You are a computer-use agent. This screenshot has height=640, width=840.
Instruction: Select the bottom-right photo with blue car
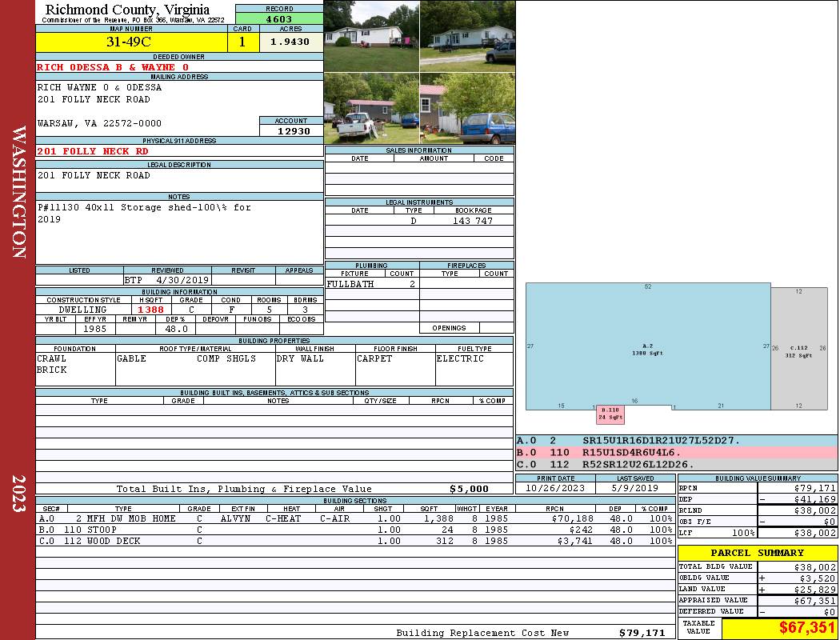click(467, 109)
